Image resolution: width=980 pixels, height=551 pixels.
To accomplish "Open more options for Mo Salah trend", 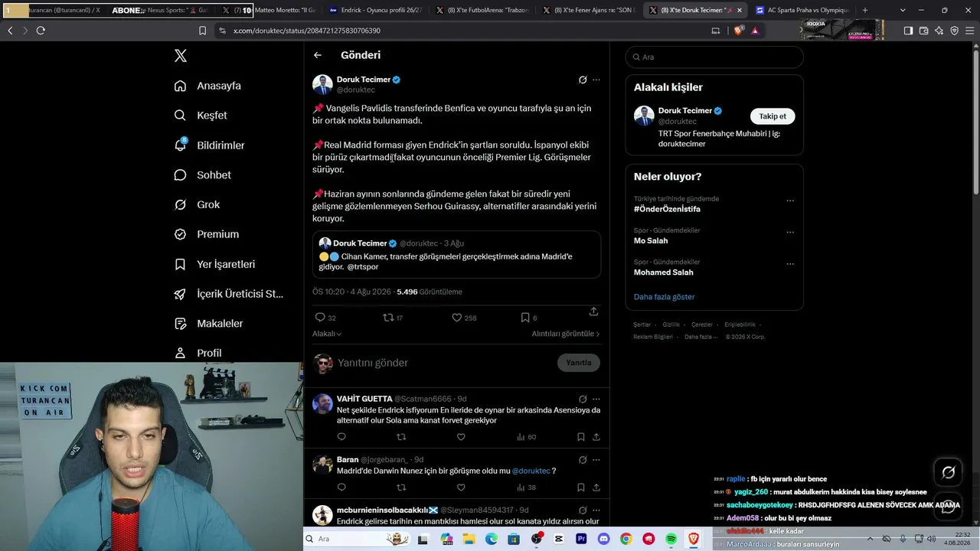I will [790, 233].
